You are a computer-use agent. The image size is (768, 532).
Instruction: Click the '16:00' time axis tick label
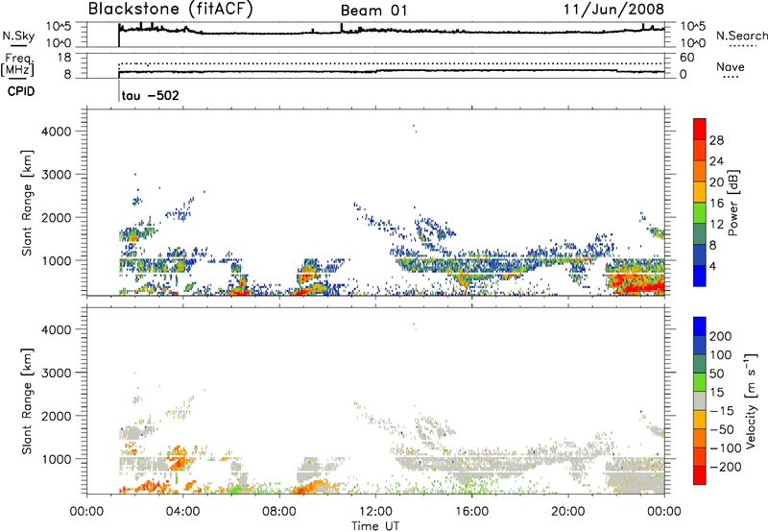click(471, 512)
